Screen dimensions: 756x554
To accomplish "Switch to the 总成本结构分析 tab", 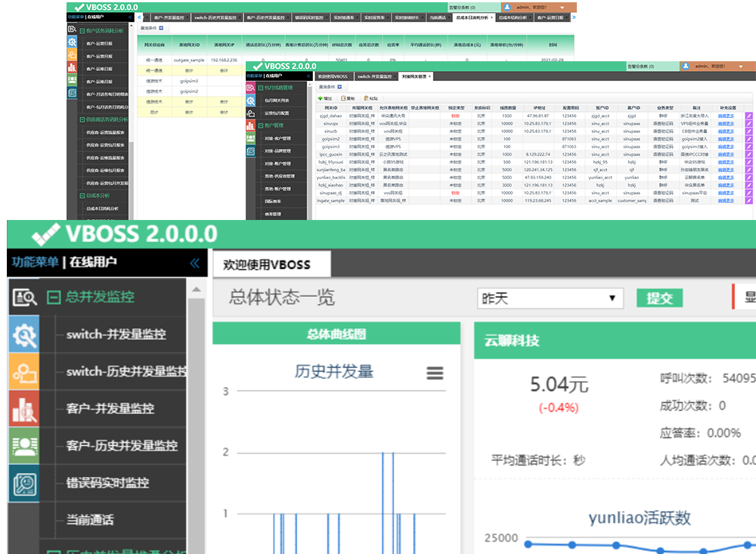I will coord(513,18).
